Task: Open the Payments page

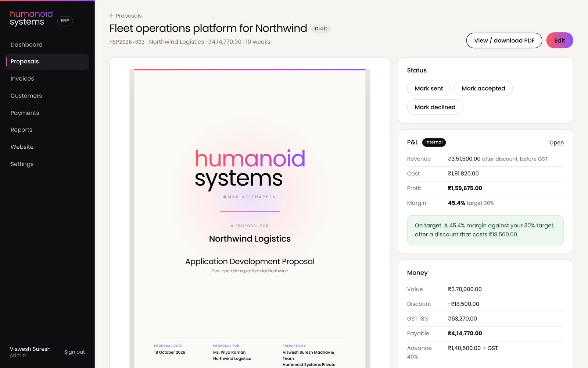Action: (x=47, y=113)
